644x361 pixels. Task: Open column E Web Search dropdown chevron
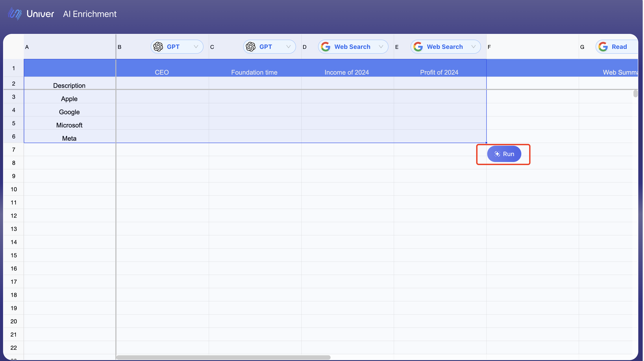click(474, 47)
